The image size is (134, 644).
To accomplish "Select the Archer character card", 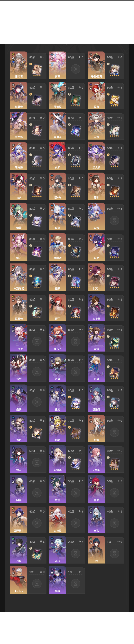I will tap(28, 580).
